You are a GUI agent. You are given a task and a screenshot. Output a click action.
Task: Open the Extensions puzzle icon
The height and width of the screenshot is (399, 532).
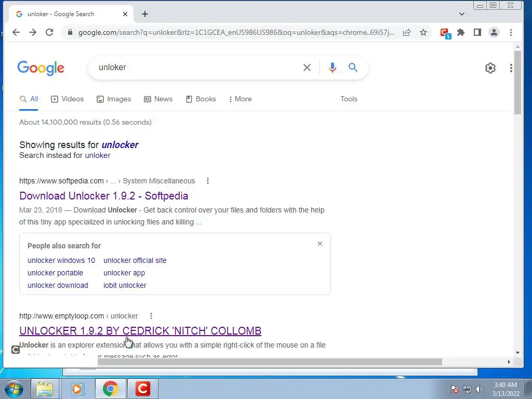(461, 32)
